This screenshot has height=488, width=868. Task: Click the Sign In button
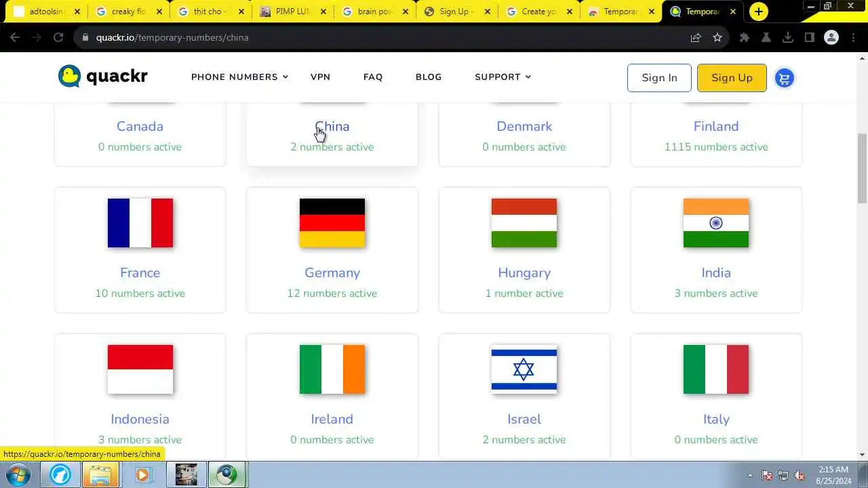tap(659, 78)
